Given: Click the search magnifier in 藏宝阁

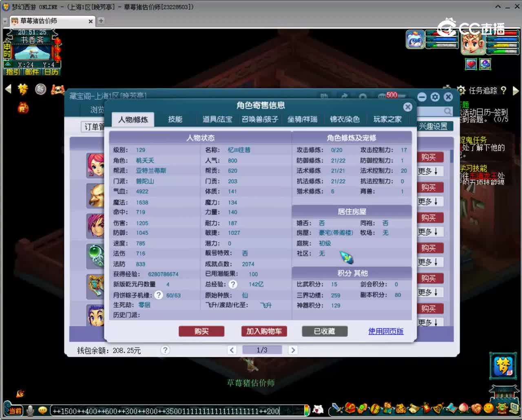Looking at the screenshot, I should (448, 111).
